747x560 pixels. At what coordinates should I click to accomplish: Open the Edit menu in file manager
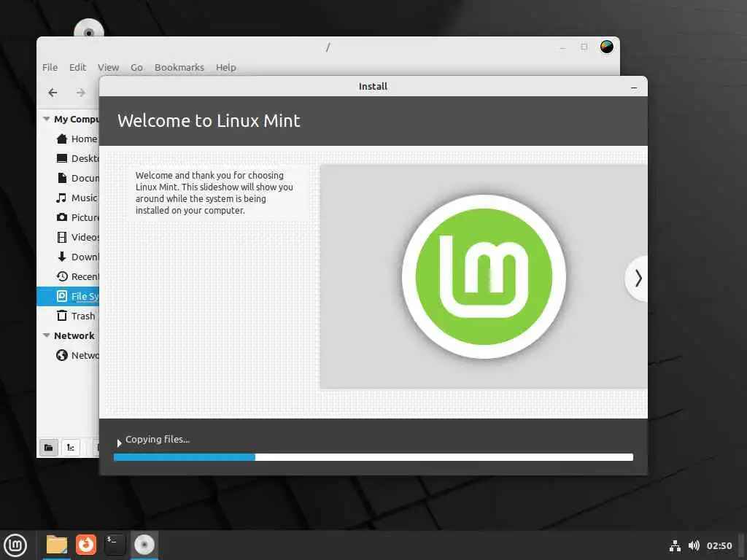tap(77, 67)
